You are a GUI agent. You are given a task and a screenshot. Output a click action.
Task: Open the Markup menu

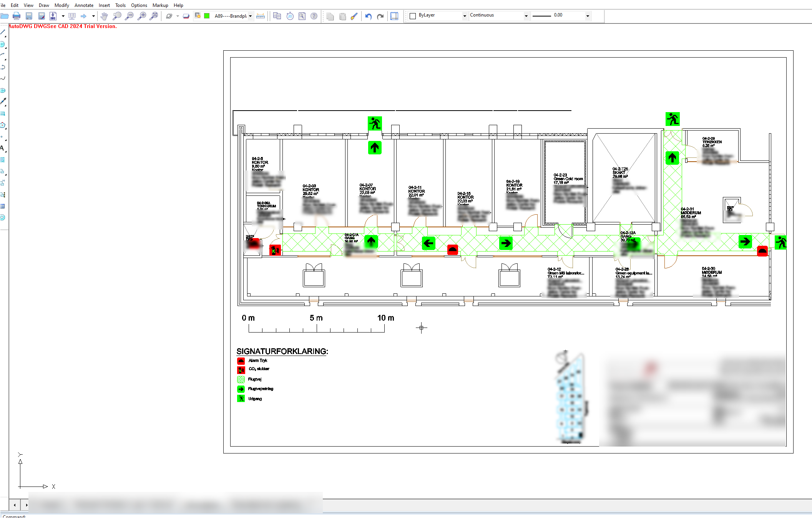[160, 5]
